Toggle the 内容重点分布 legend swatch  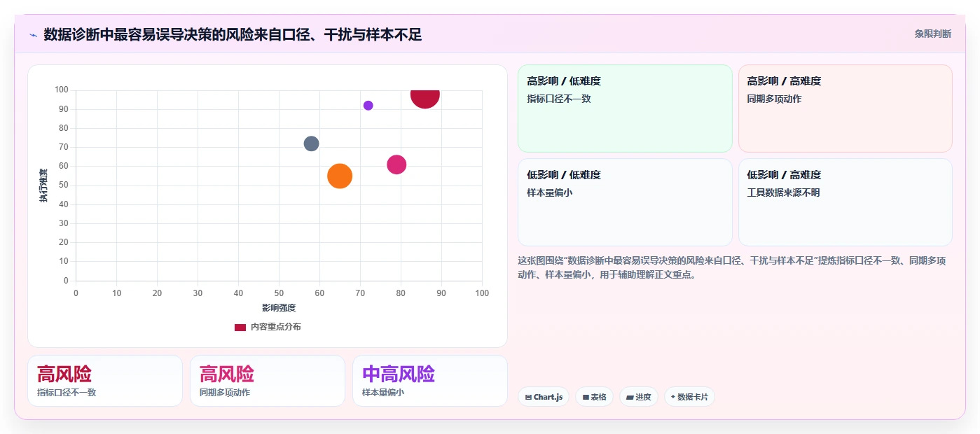point(240,327)
